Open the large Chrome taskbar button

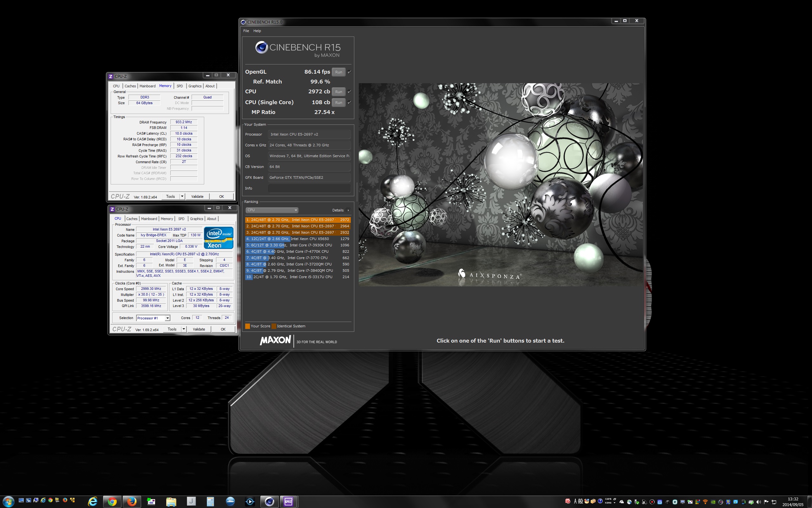tap(112, 502)
